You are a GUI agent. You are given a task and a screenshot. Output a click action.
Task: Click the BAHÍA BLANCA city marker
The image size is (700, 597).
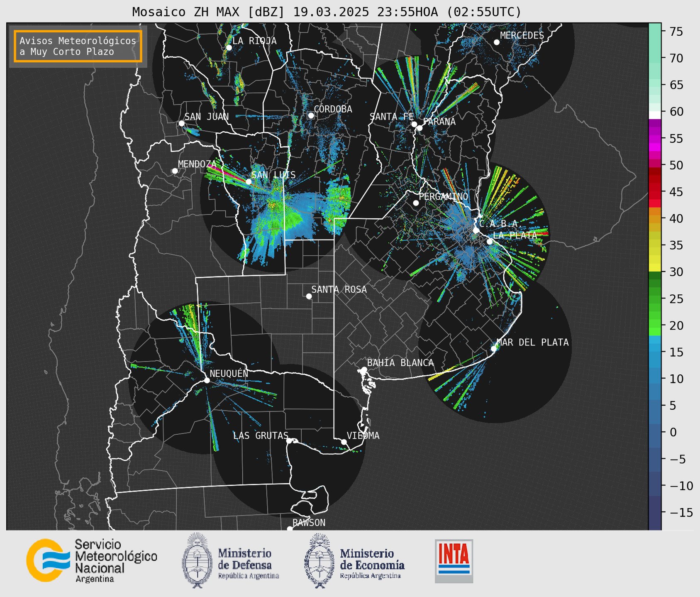tap(364, 369)
